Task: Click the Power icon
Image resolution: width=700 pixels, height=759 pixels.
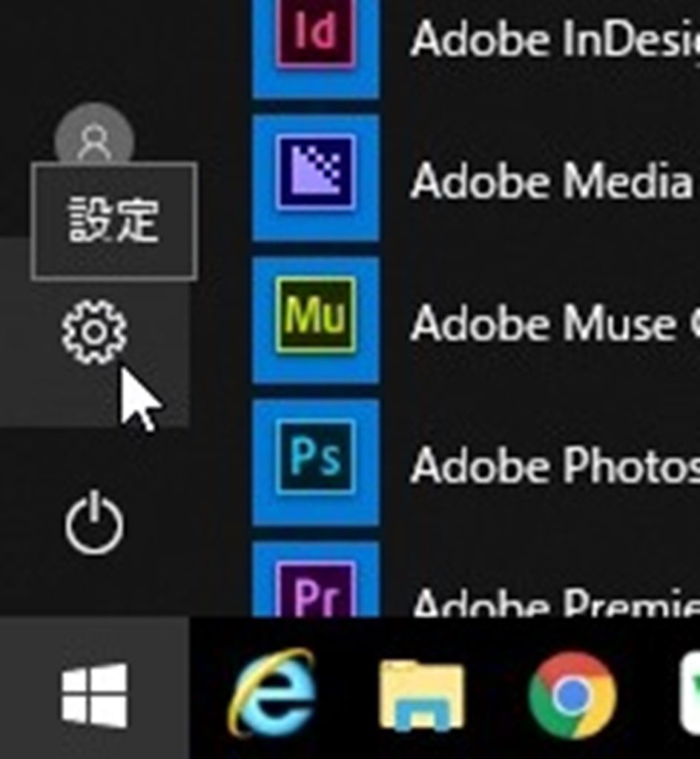Action: coord(94,525)
